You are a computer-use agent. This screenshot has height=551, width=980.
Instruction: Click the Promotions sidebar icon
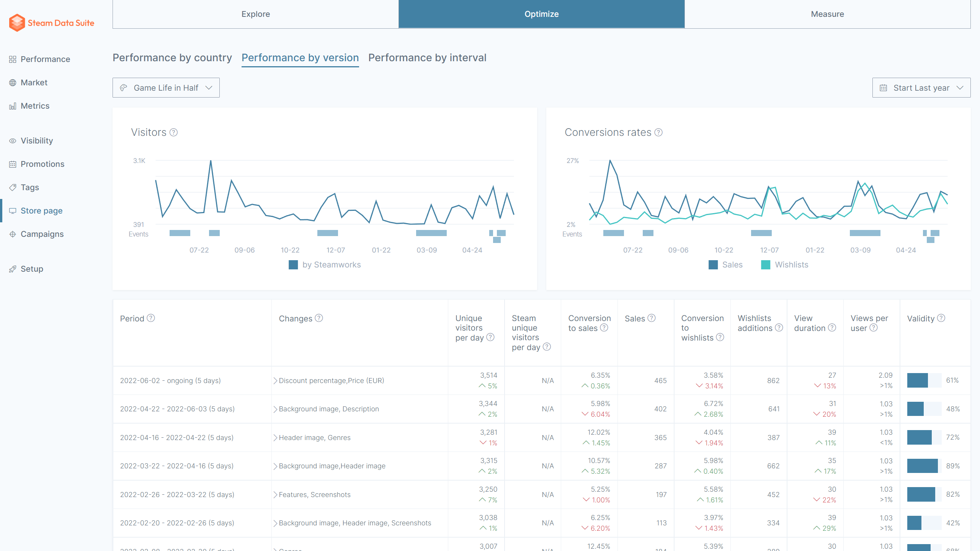(x=13, y=163)
